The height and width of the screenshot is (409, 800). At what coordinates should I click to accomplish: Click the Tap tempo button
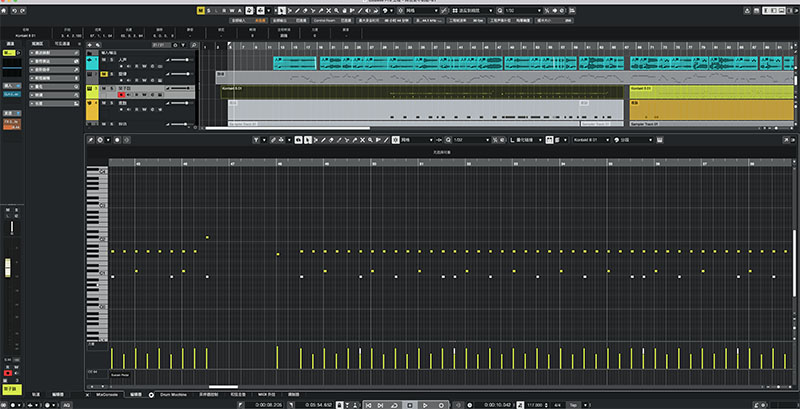point(572,405)
